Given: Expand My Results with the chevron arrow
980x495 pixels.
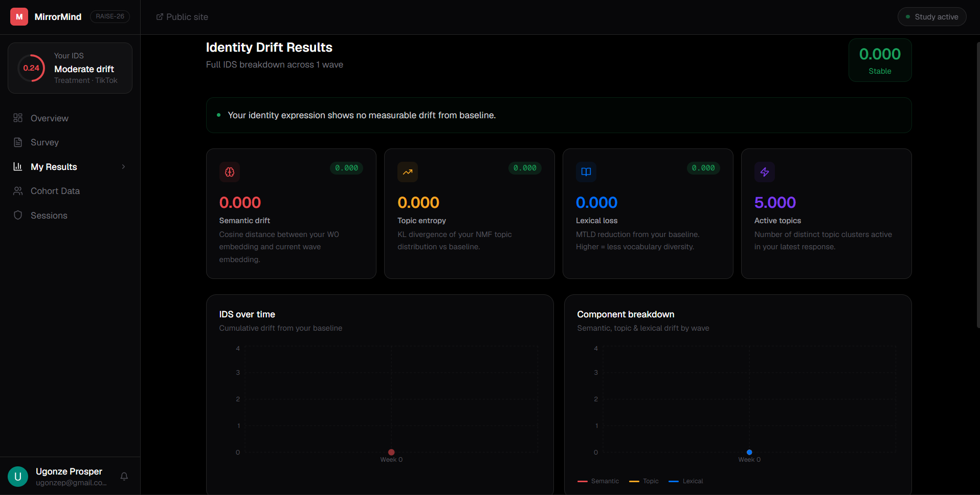Looking at the screenshot, I should pos(123,167).
